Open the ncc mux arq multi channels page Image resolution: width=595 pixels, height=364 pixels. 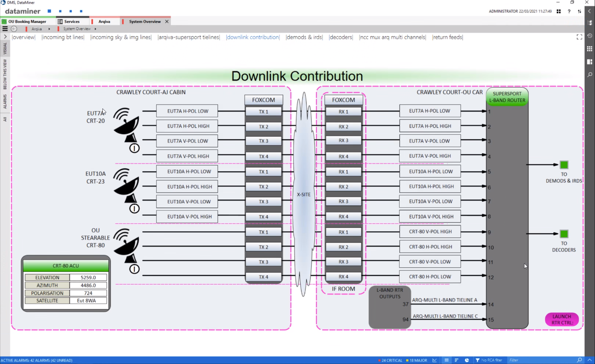pos(392,37)
